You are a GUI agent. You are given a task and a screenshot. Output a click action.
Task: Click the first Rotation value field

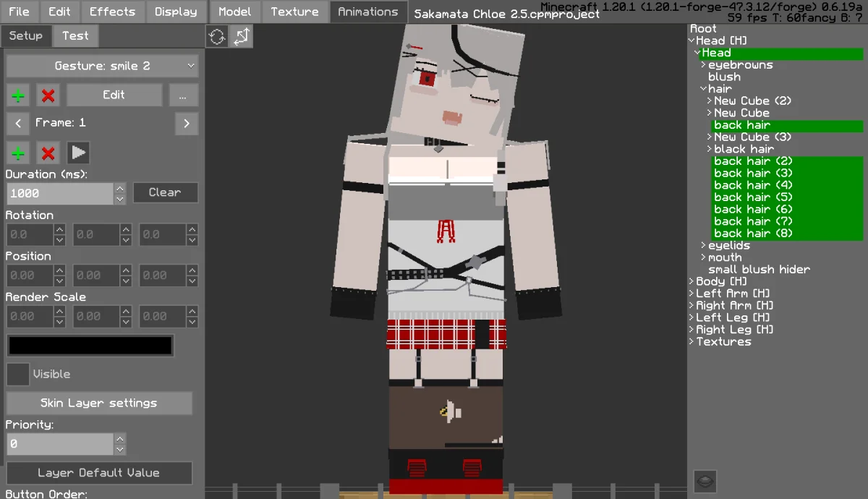tap(30, 234)
